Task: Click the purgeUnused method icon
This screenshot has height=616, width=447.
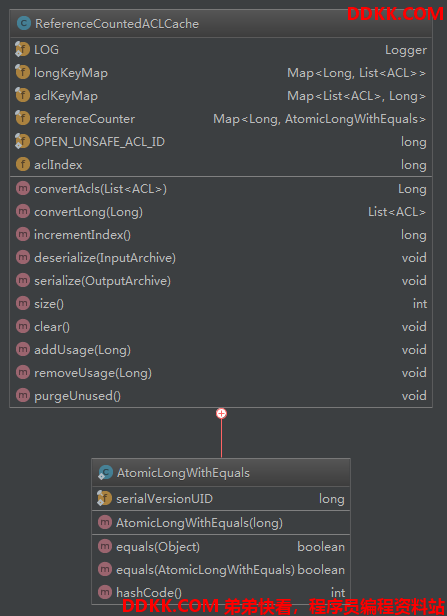Action: pyautogui.click(x=23, y=395)
